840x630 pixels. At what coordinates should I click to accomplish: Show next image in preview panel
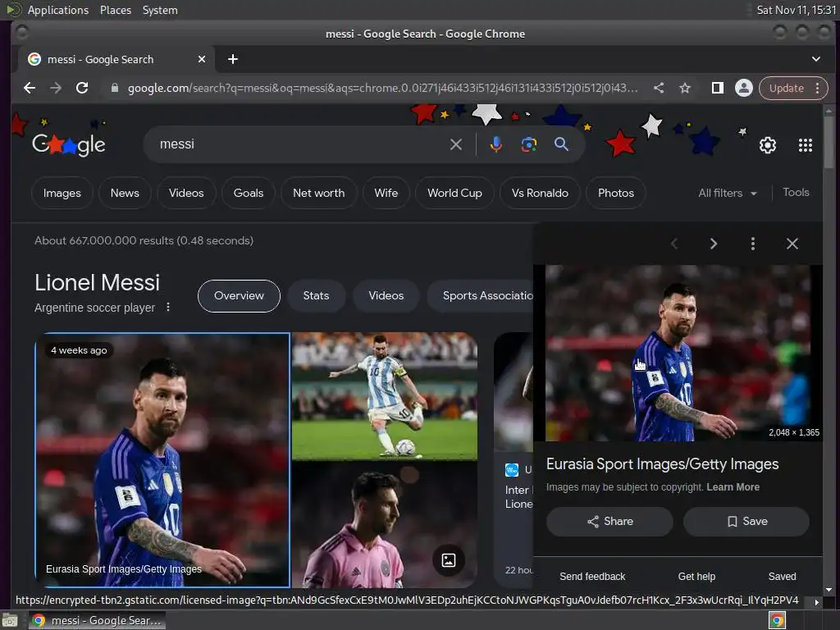pos(713,244)
